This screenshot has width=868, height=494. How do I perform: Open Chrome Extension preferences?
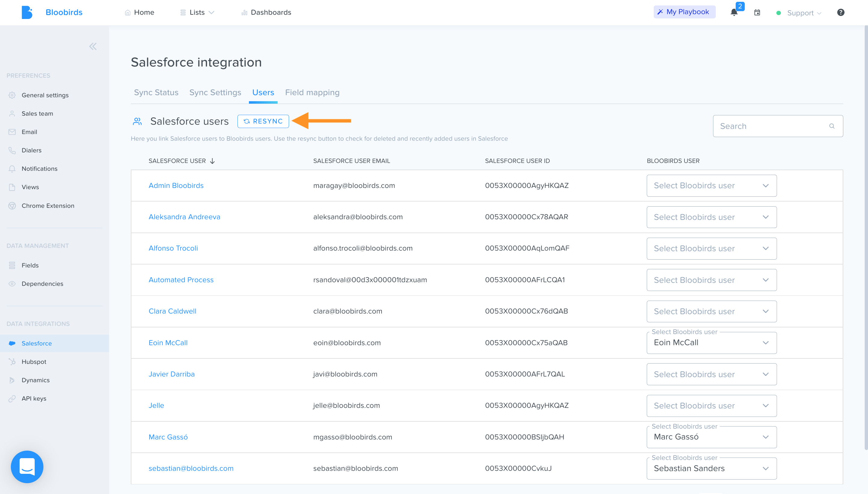[48, 206]
